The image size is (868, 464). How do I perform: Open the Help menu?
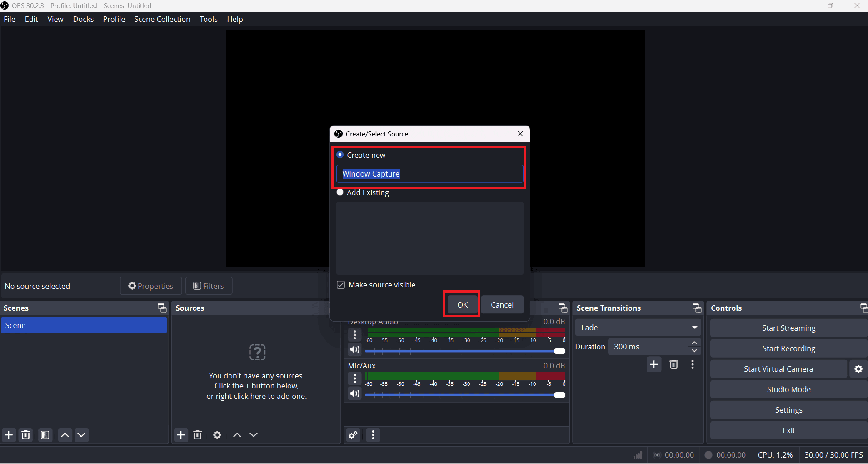(235, 19)
